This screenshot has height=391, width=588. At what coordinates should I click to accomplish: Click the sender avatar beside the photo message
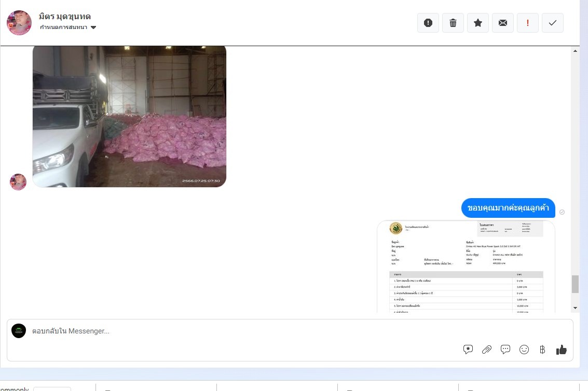18,182
